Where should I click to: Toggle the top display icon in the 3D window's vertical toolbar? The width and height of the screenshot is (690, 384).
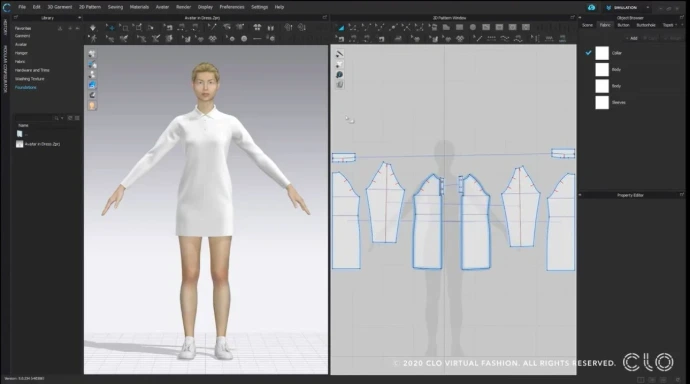point(92,54)
